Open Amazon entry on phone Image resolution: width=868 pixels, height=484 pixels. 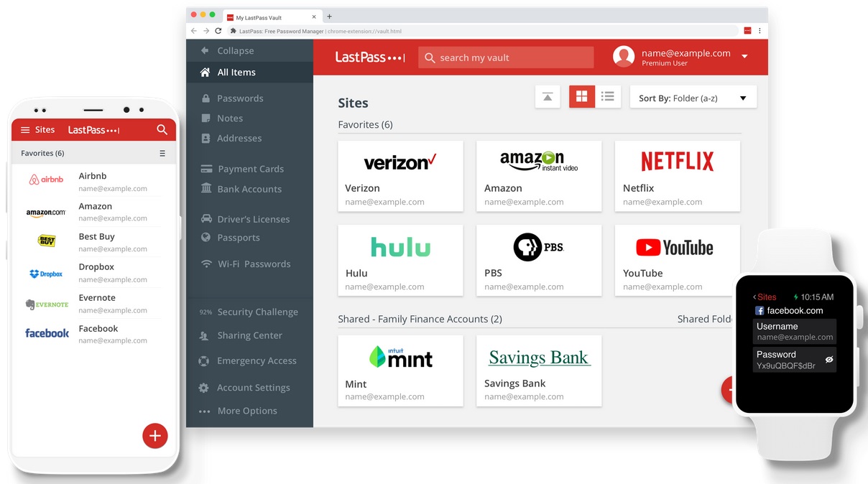94,212
